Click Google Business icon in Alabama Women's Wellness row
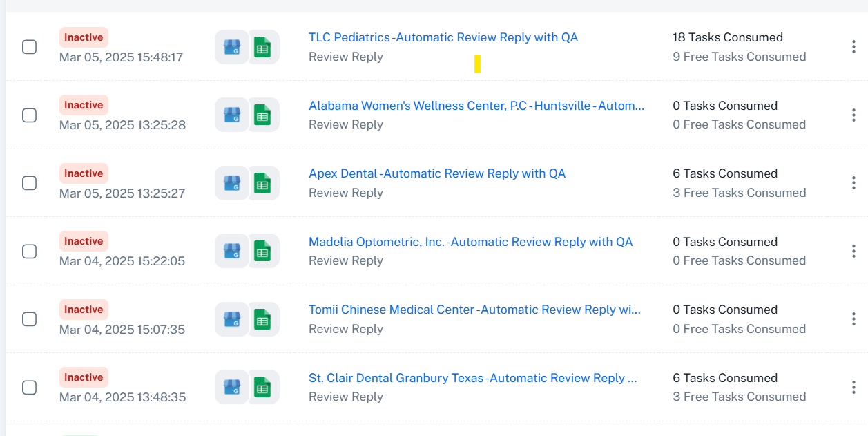The width and height of the screenshot is (868, 436). [231, 115]
